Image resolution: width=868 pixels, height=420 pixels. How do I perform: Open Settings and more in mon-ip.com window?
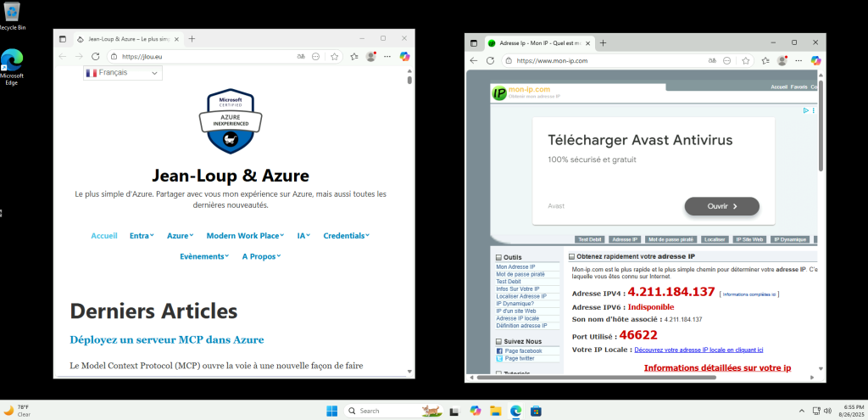798,60
